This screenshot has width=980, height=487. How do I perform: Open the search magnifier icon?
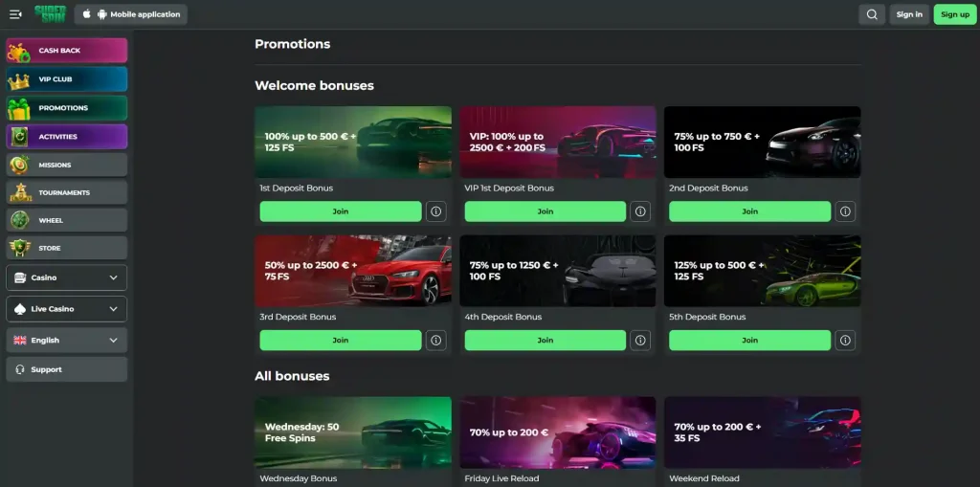pyautogui.click(x=872, y=14)
